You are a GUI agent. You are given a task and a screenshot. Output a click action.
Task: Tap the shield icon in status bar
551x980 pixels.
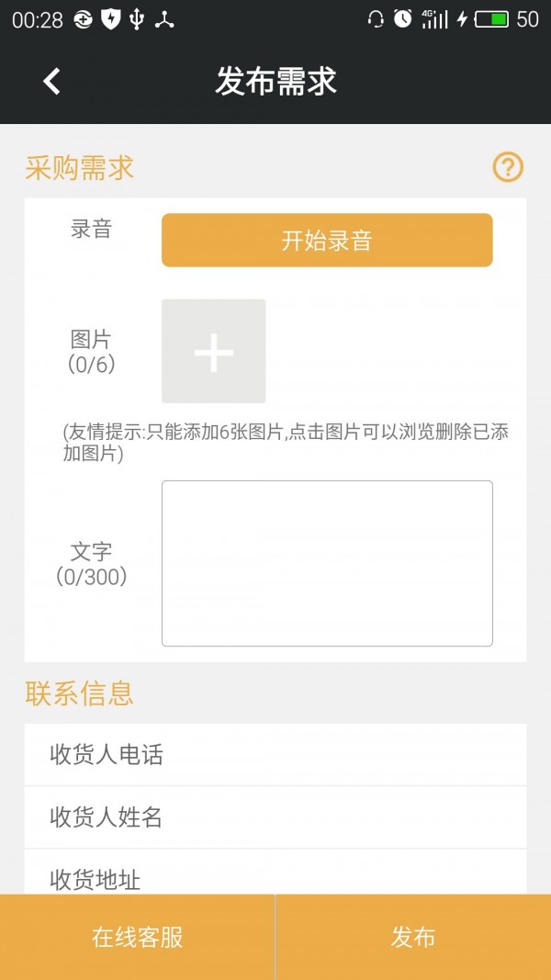tap(111, 19)
